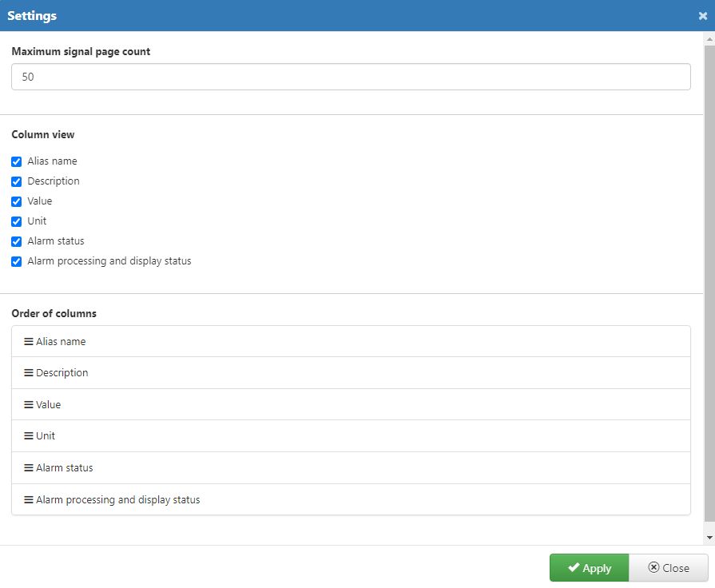This screenshot has width=715, height=588.
Task: Apply the settings with the green button
Action: (x=589, y=568)
